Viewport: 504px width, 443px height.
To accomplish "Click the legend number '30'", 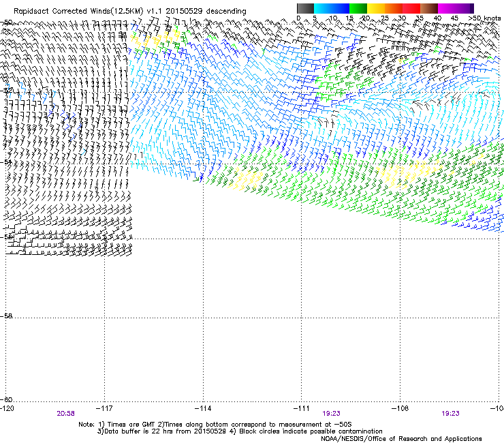I will pyautogui.click(x=402, y=18).
